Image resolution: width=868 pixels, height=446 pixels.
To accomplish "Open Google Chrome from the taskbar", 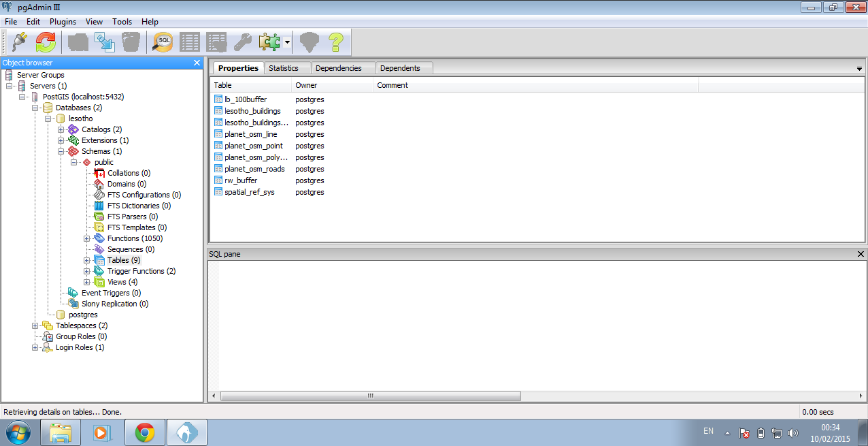I will (144, 432).
